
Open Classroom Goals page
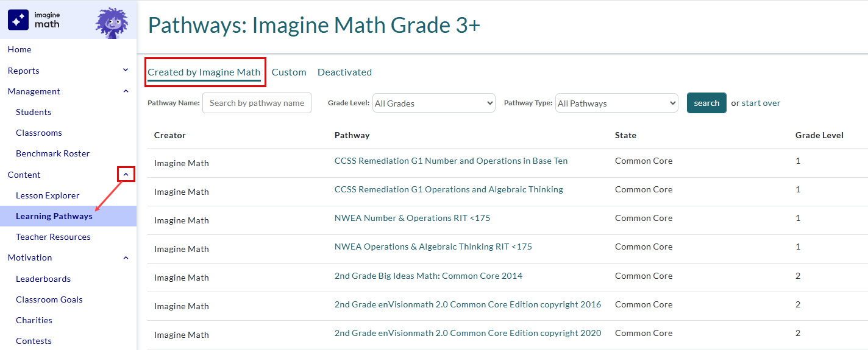click(x=49, y=299)
